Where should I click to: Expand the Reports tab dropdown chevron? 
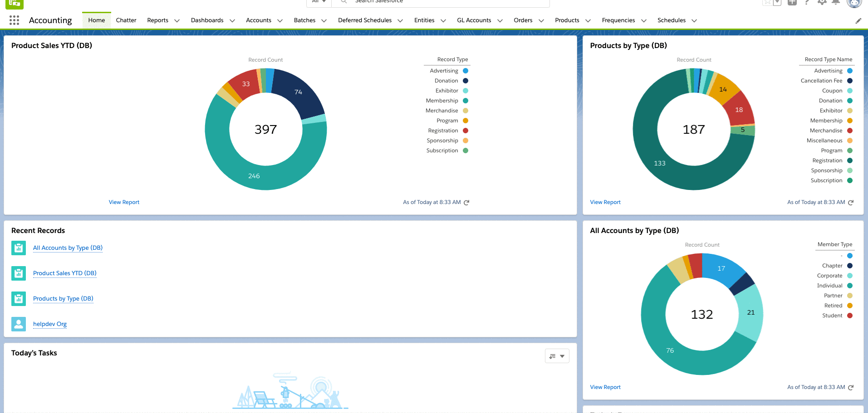[x=177, y=21]
